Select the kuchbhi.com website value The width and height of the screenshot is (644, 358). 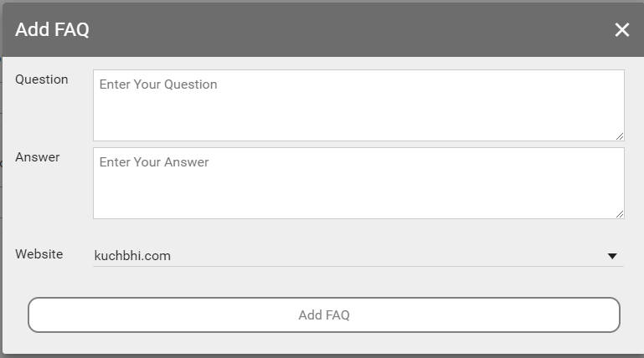[132, 256]
